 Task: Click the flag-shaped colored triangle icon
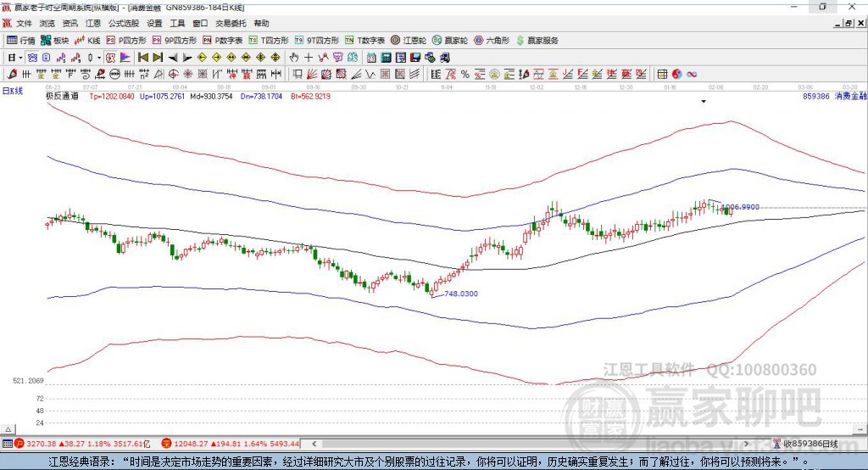coord(125,58)
